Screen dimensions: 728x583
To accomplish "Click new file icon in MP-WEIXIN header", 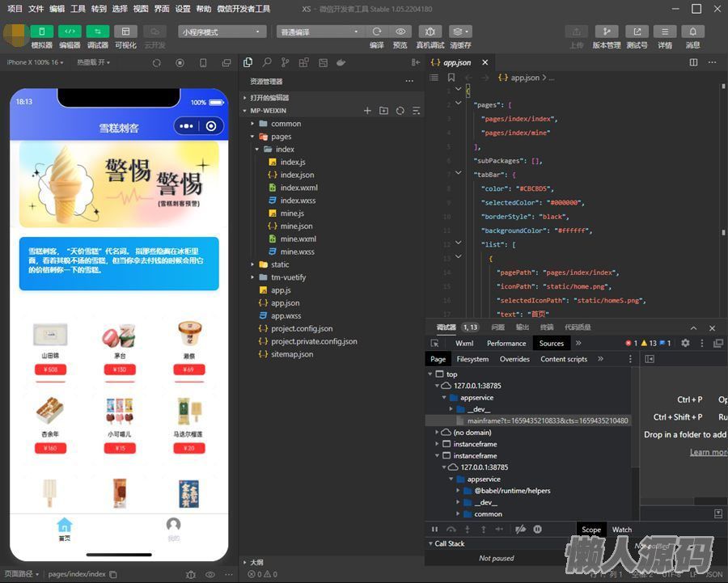I will [367, 111].
